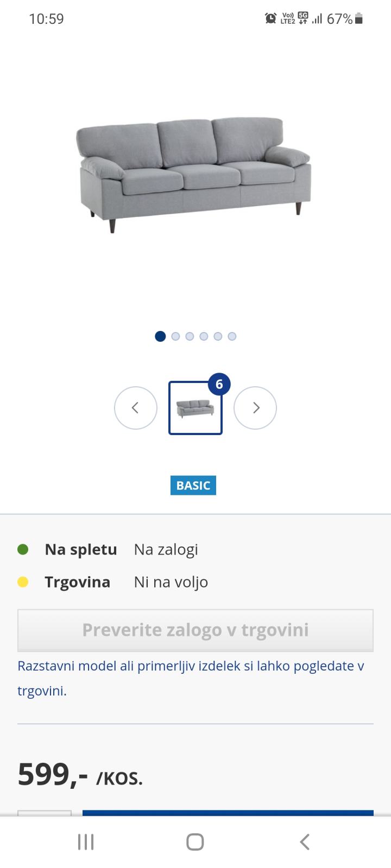Select the sofa thumbnail image
Viewport: 391px width, 868px height.
[x=195, y=408]
